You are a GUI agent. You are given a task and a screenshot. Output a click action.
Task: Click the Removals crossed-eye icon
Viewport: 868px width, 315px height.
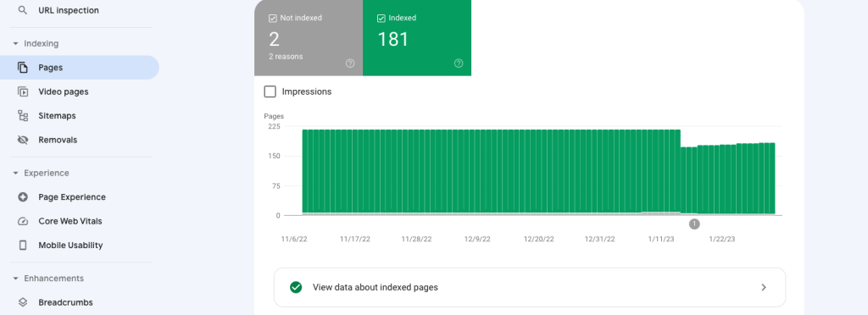click(23, 140)
